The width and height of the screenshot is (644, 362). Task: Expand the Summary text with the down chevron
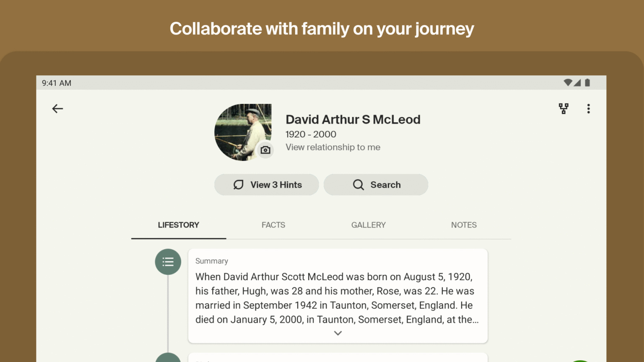[338, 333]
